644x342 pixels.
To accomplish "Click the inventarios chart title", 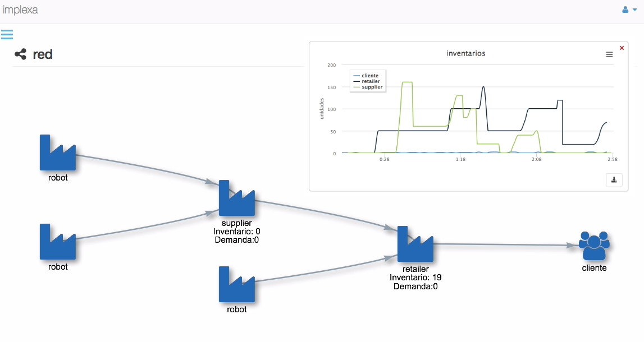I will 465,54.
